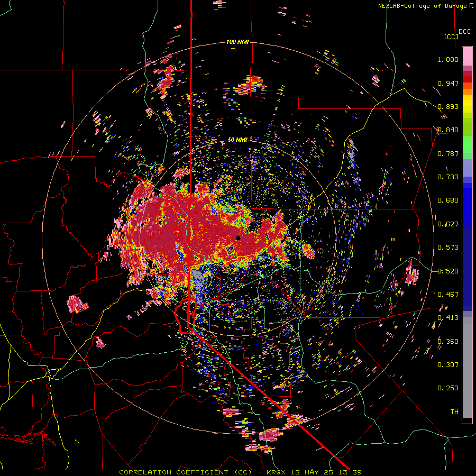
Task: Click the 1.000 color scale value
Action: 448,59
